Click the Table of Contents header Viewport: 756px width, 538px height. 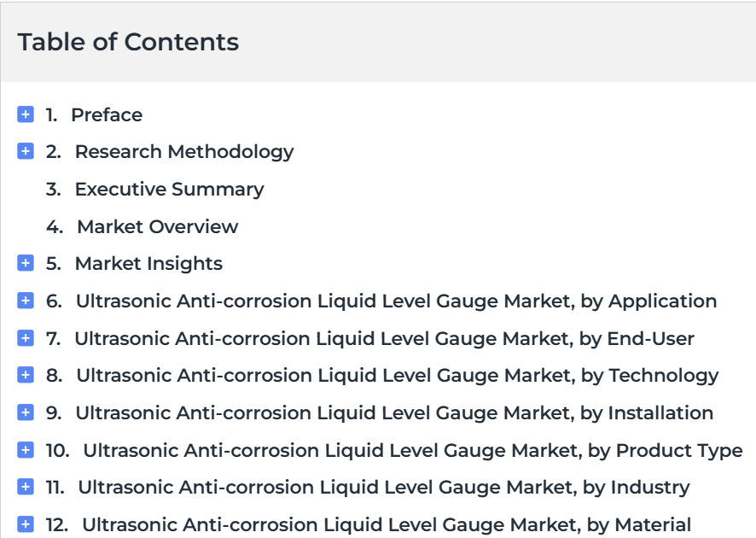(x=128, y=42)
